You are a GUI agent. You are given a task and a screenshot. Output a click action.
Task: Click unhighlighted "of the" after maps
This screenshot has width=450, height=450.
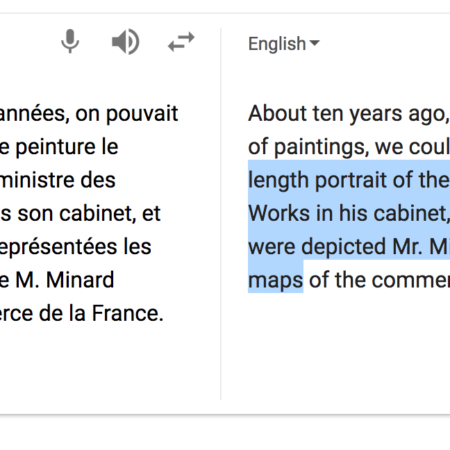pyautogui.click(x=336, y=280)
